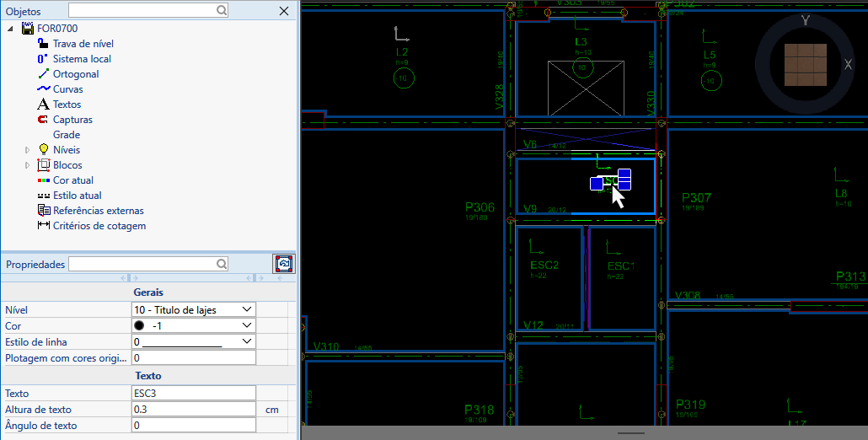Screen dimensions: 868x440
Task: Select the Sistema local icon
Action: click(x=44, y=59)
